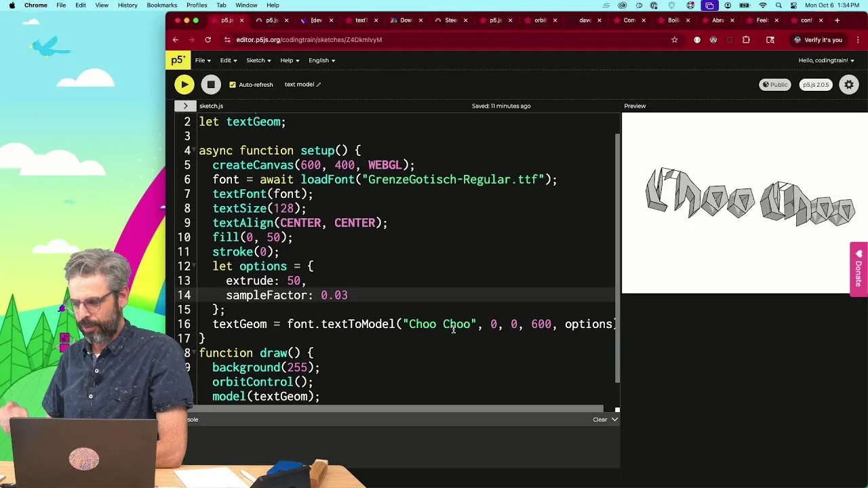Edit sketch name pencil icon
This screenshot has width=868, height=488.
coord(319,85)
